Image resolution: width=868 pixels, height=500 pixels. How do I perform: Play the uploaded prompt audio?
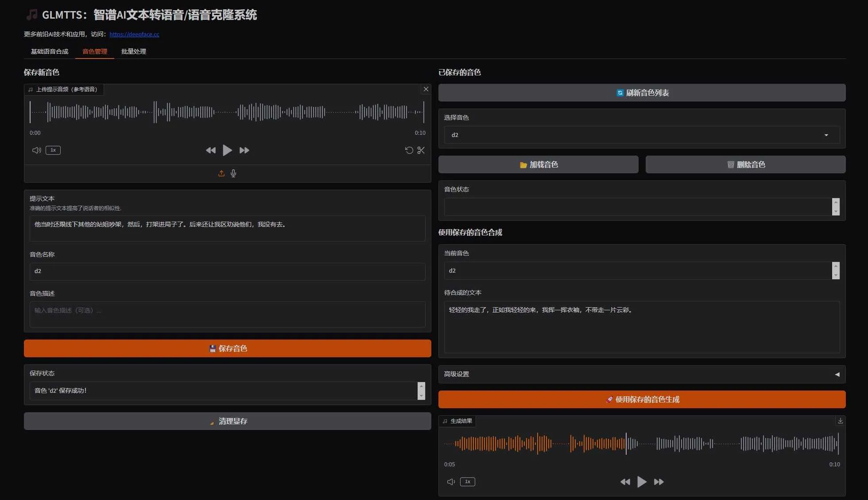[x=227, y=150]
